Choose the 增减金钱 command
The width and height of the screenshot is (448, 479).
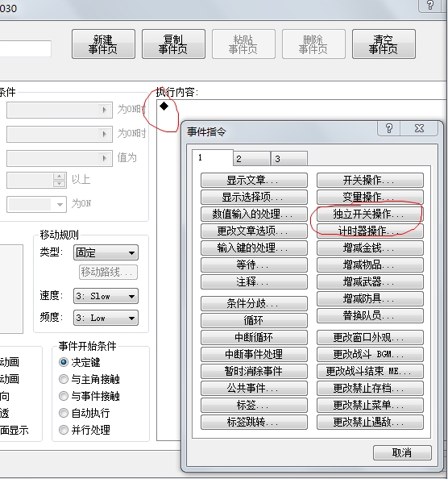[x=370, y=248]
